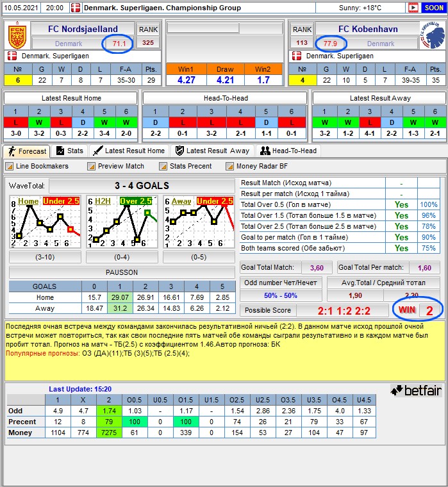448x487 pixels.
Task: Click the Latest Result Away 4-1 score
Action: (370, 133)
